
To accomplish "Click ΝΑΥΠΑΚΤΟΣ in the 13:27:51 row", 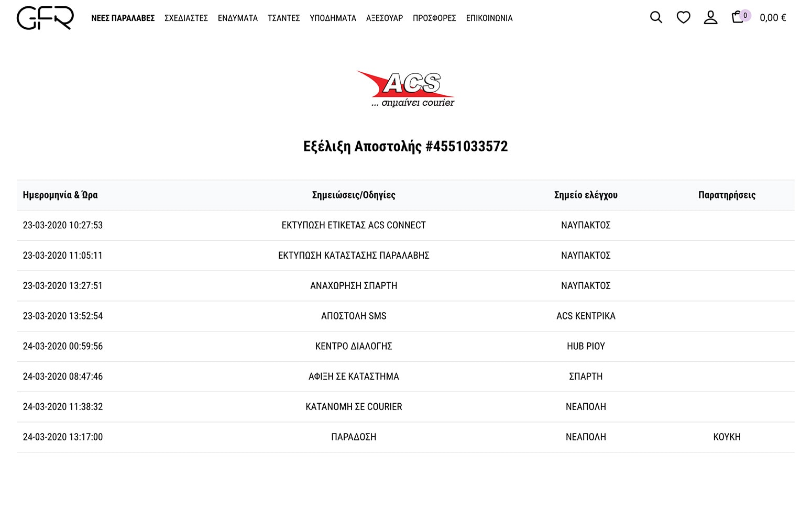I will click(x=586, y=286).
